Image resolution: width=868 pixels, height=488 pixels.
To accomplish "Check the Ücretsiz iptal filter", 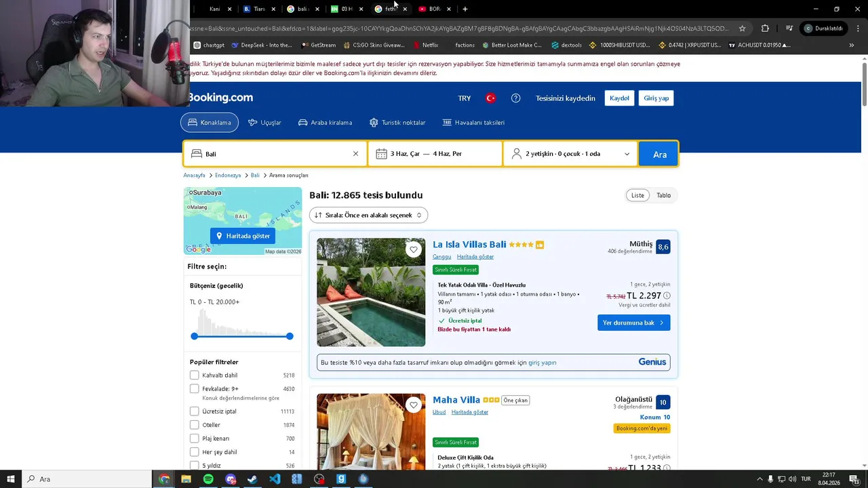I will 195,411.
